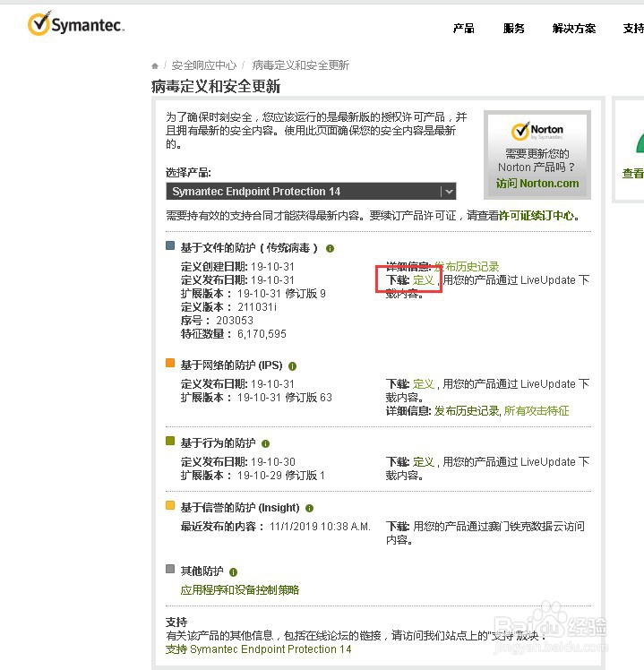Image resolution: width=644 pixels, height=670 pixels.
Task: Click the 查看 link on right panel
Action: 633,174
